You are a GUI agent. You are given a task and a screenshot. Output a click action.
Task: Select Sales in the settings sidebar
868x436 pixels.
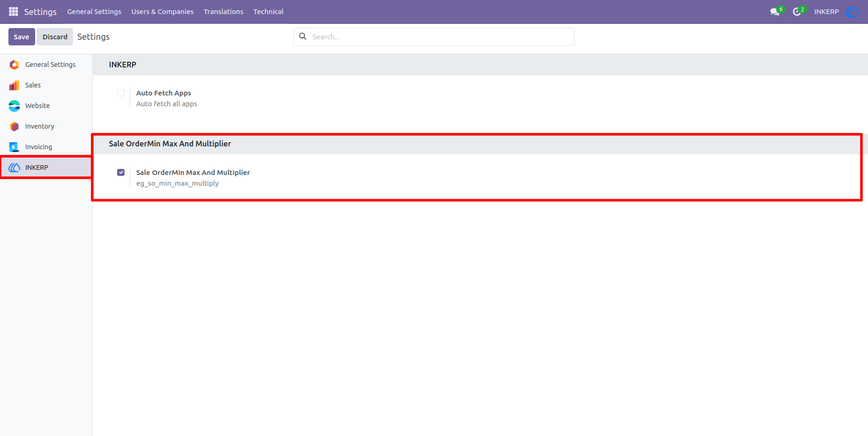(46, 85)
